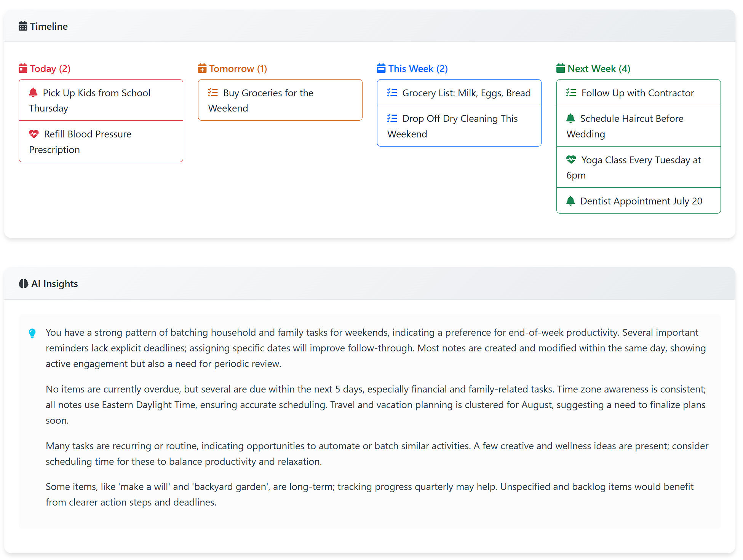The height and width of the screenshot is (560, 743).
Task: Click checklist icon on Buy Groceries
Action: [x=213, y=93]
